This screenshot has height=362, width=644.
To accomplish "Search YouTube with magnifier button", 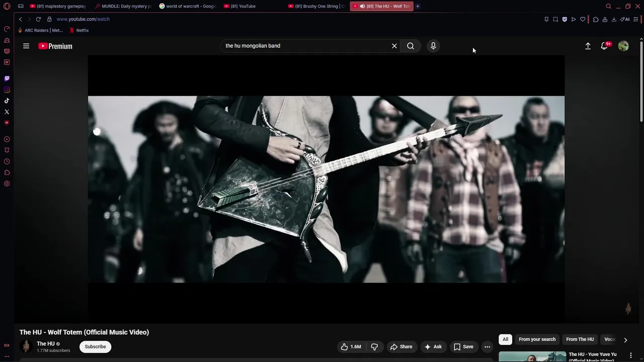I will pos(411,46).
